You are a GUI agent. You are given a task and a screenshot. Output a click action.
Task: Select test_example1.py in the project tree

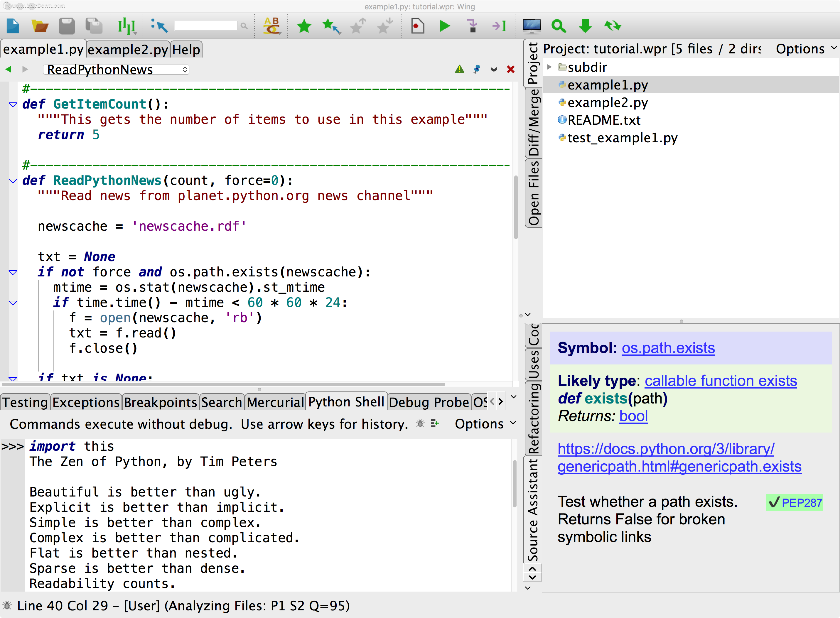[690, 138]
